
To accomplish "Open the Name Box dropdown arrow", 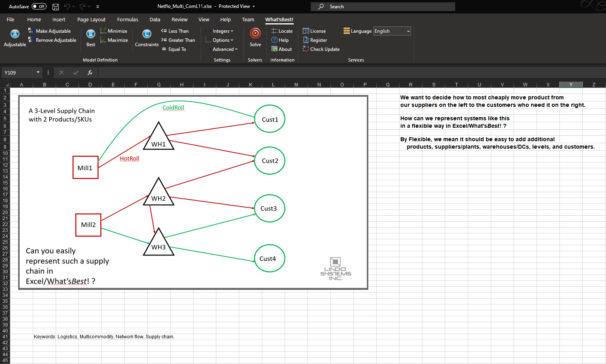I will click(x=38, y=73).
